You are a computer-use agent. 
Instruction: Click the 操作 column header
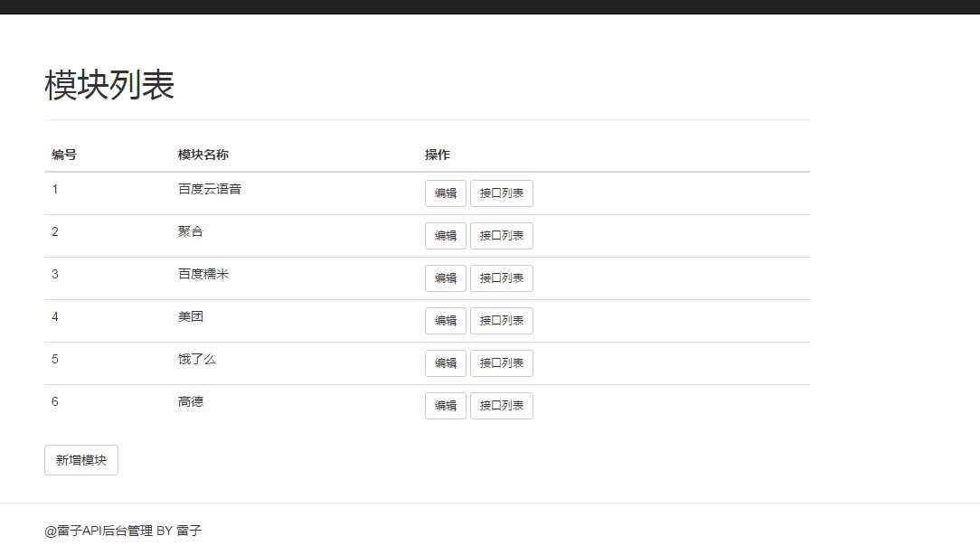click(x=438, y=155)
